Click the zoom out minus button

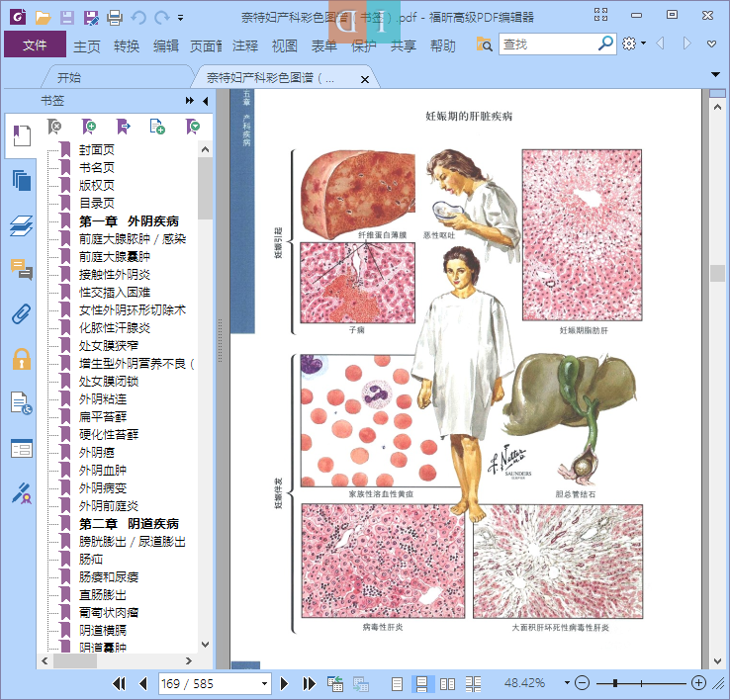point(582,683)
